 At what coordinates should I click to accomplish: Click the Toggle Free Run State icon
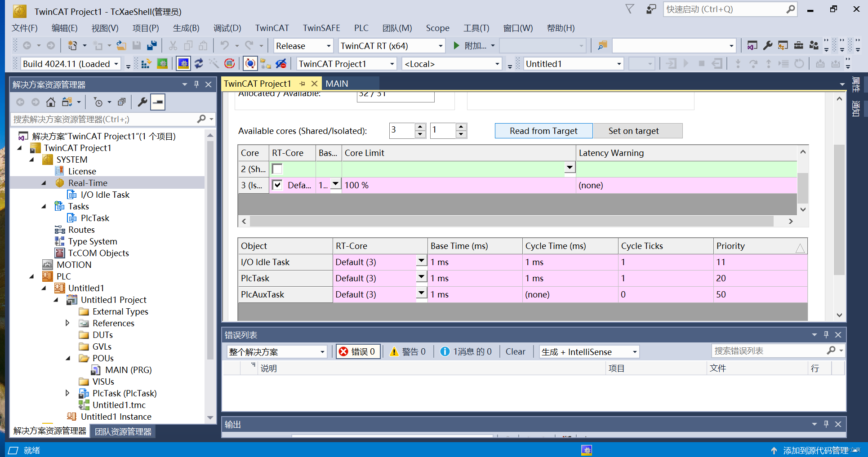229,64
